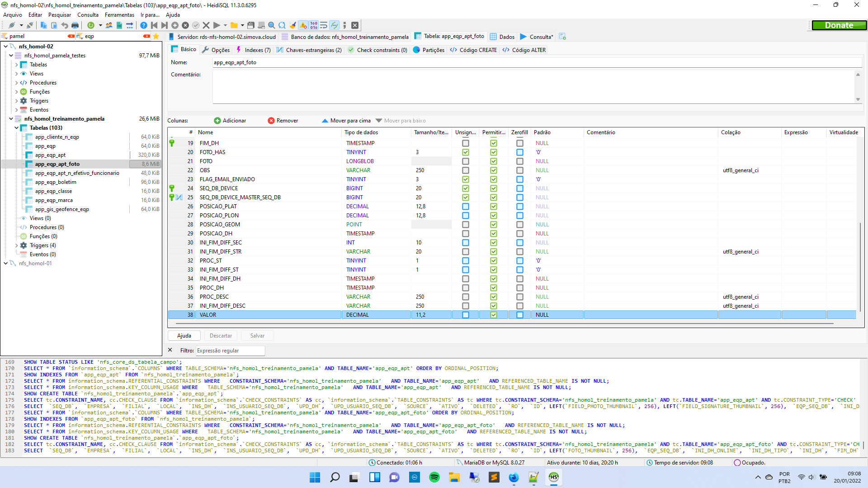The image size is (868, 488).
Task: Collapse the nfs_homol_pamela_testes database
Action: coord(10,55)
